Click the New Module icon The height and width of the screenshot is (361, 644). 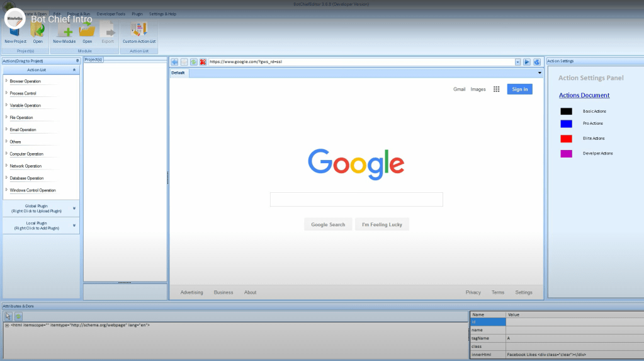tap(64, 30)
